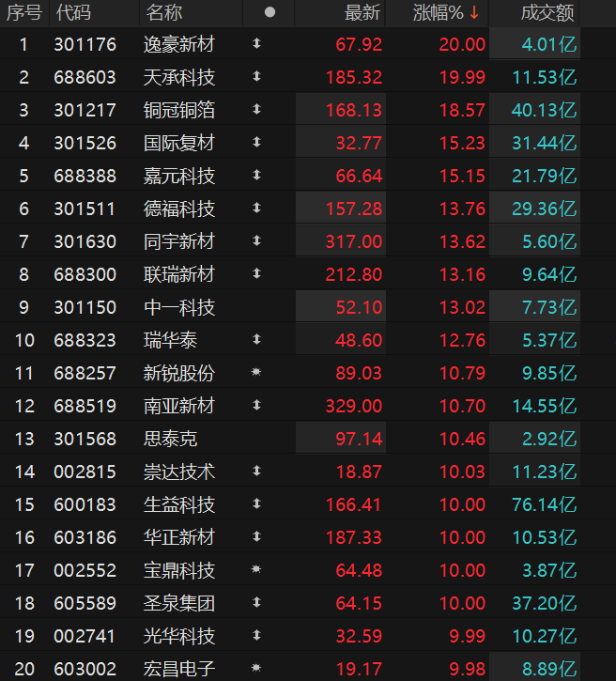Viewport: 616px width, 681px height.
Task: Click stock code 688519
Action: pyautogui.click(x=85, y=406)
